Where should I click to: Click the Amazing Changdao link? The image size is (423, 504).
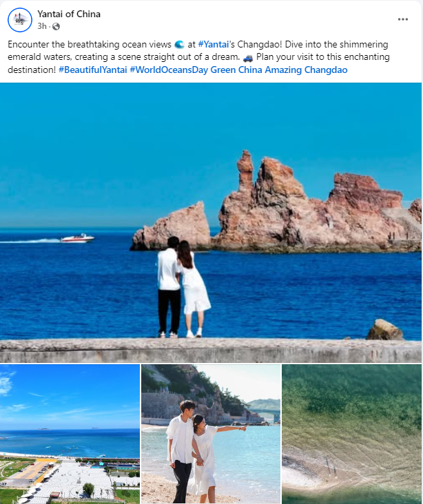click(306, 70)
